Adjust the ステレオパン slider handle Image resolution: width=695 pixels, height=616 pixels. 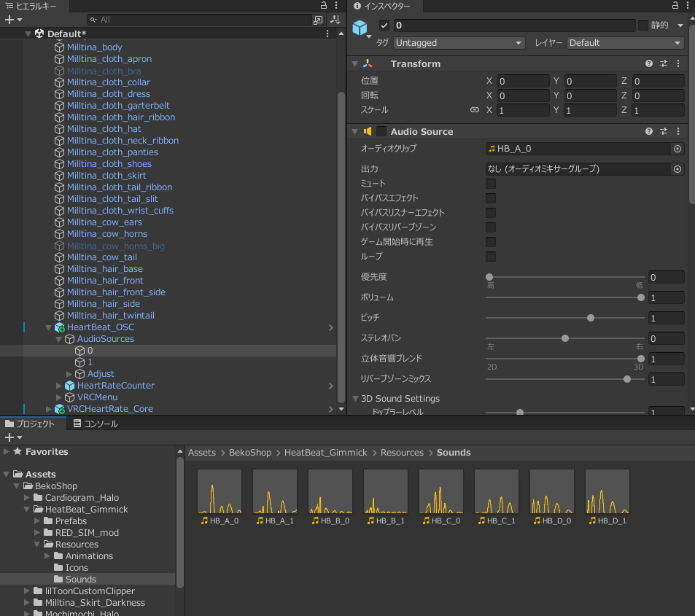tap(565, 338)
